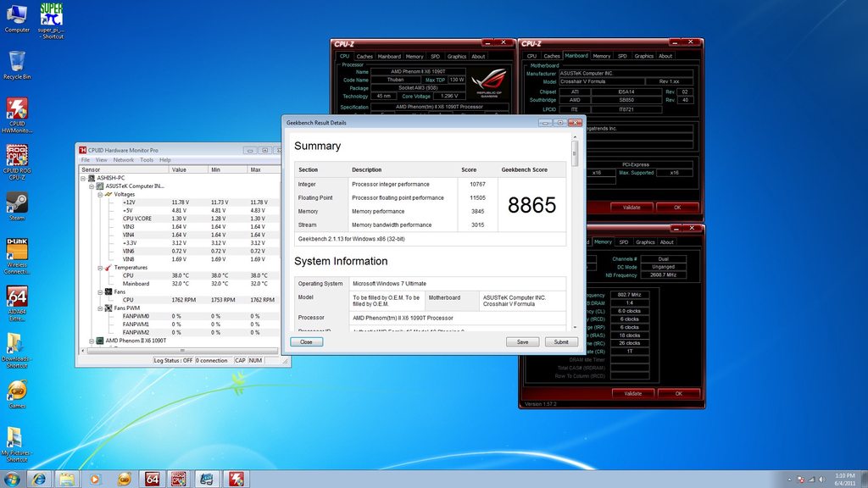
Task: Click OK in the Mainboard CPU-Z window
Action: click(x=677, y=208)
